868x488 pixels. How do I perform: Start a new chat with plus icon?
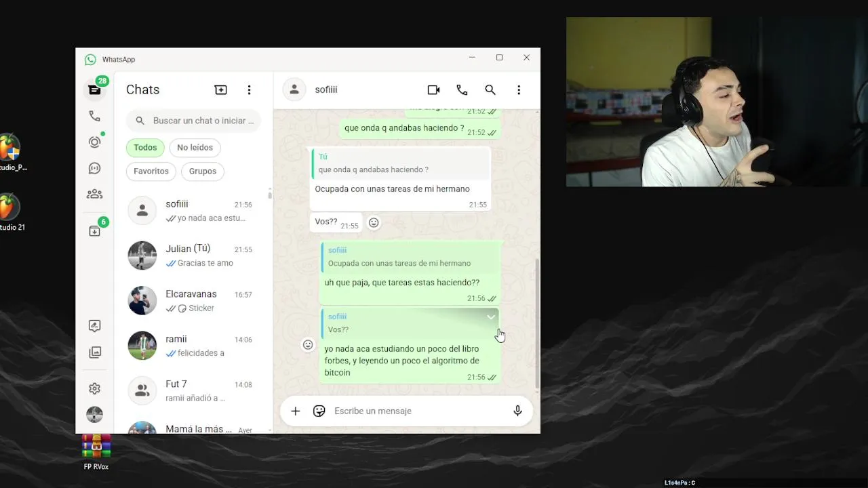tap(221, 89)
